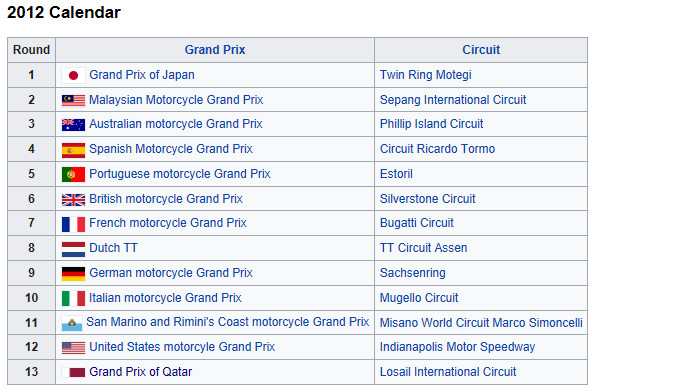Open the Dutch TT link

pos(113,248)
